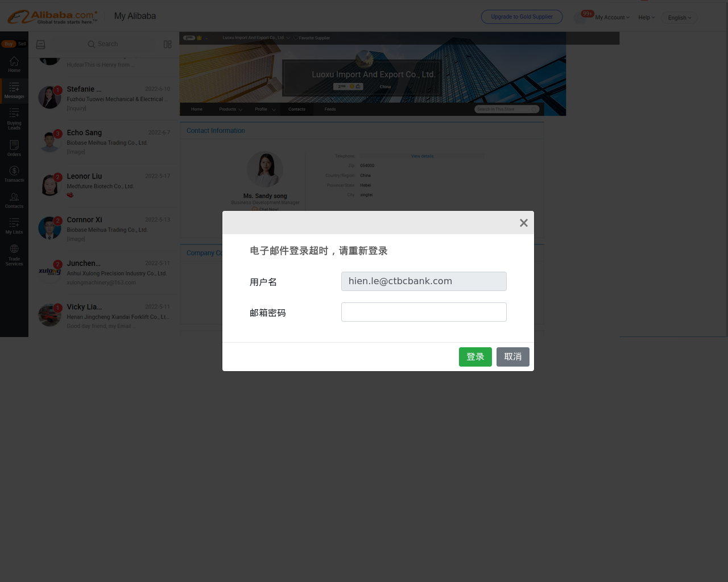Close the login timeout dialog
This screenshot has height=582, width=728.
pos(524,223)
